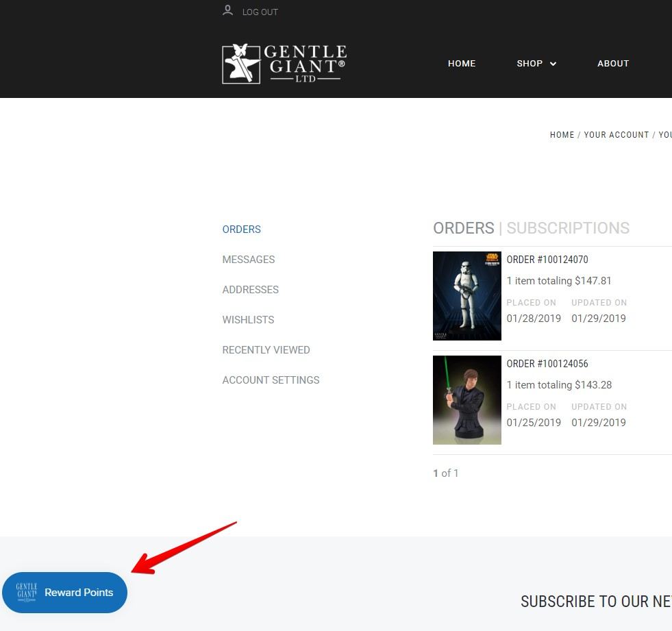Viewport: 672px width, 631px height.
Task: Click the Gentle Giant icon in Reward Points button
Action: (27, 593)
